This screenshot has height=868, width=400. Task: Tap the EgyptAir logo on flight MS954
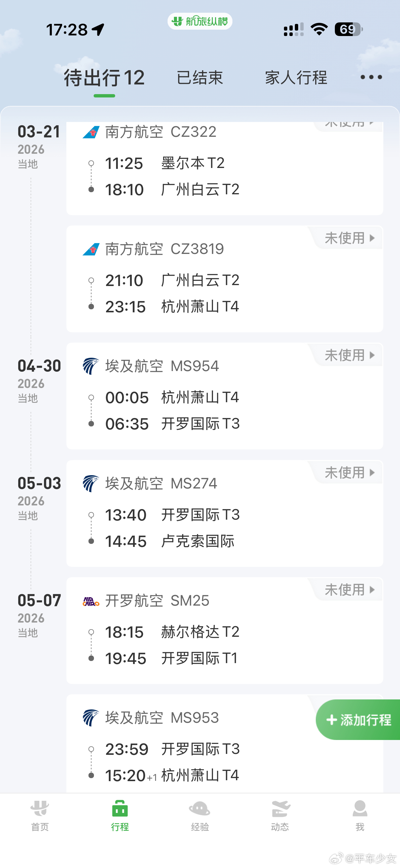pos(91,366)
